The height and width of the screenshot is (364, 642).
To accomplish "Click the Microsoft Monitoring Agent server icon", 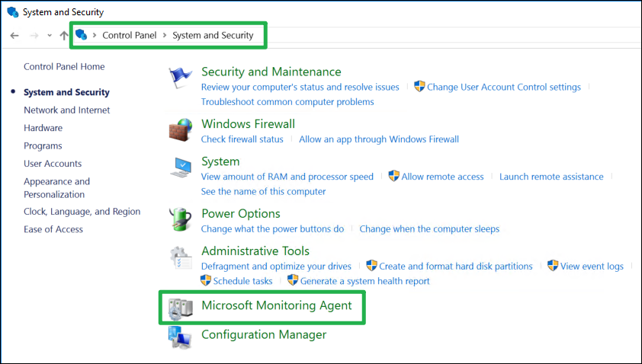I will coord(181,308).
